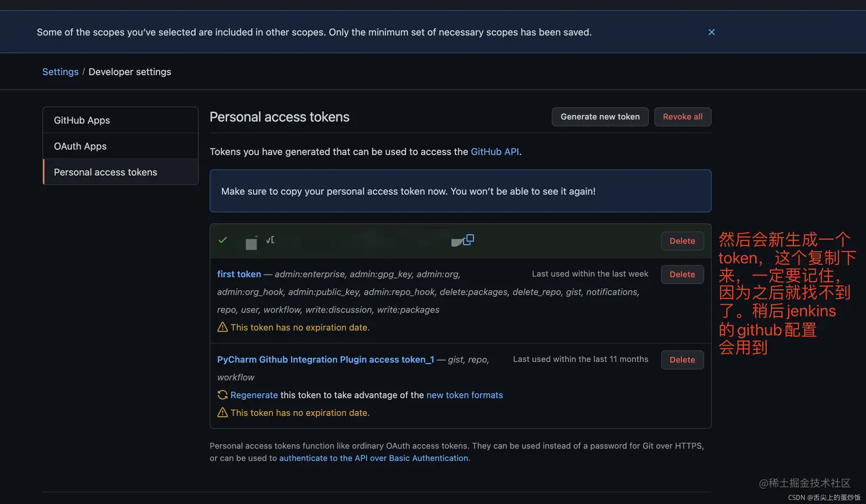Delete the first token entry
Image resolution: width=866 pixels, height=504 pixels.
click(x=682, y=274)
